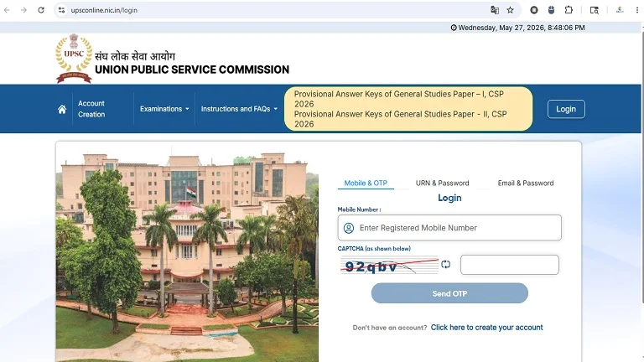
Task: Click the circular extension icon in toolbar
Action: [x=534, y=10]
